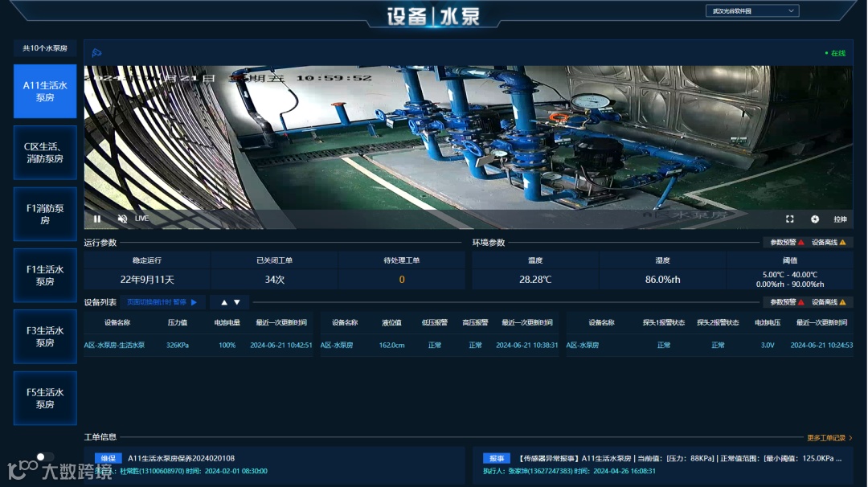This screenshot has height=487, width=868.
Task: Click humidity reading 86.0%rh
Action: [x=662, y=280]
